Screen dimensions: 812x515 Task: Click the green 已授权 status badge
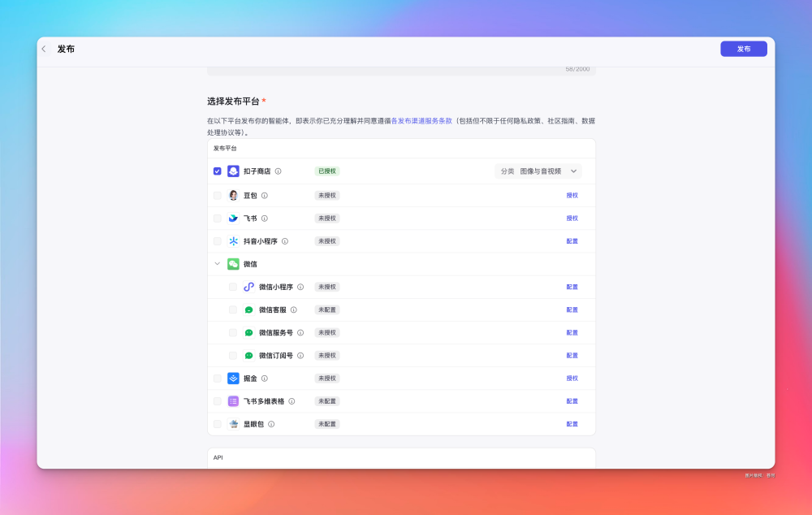click(326, 171)
